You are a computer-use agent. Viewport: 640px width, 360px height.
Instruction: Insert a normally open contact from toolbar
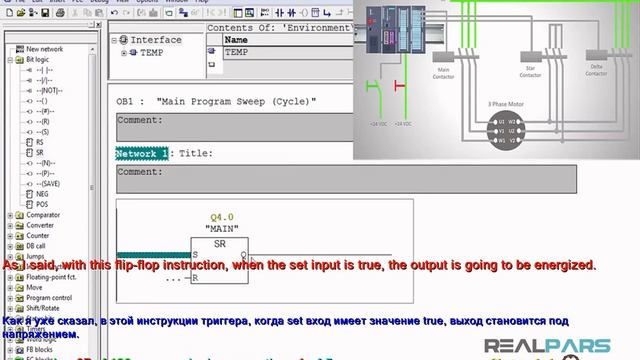(x=280, y=13)
